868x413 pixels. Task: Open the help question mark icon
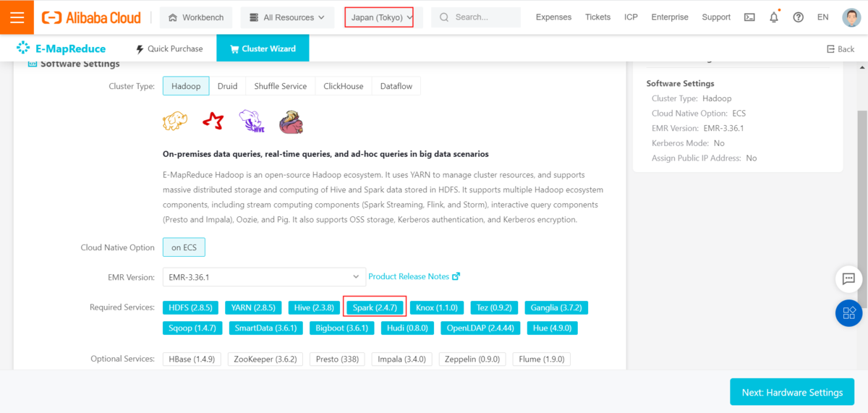[x=799, y=17]
